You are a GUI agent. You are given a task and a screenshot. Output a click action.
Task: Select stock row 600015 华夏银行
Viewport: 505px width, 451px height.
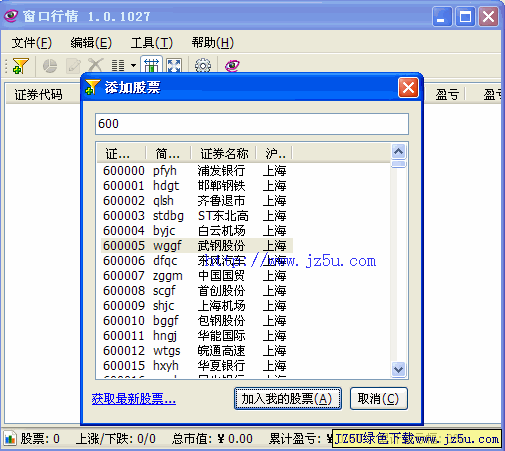tap(197, 366)
